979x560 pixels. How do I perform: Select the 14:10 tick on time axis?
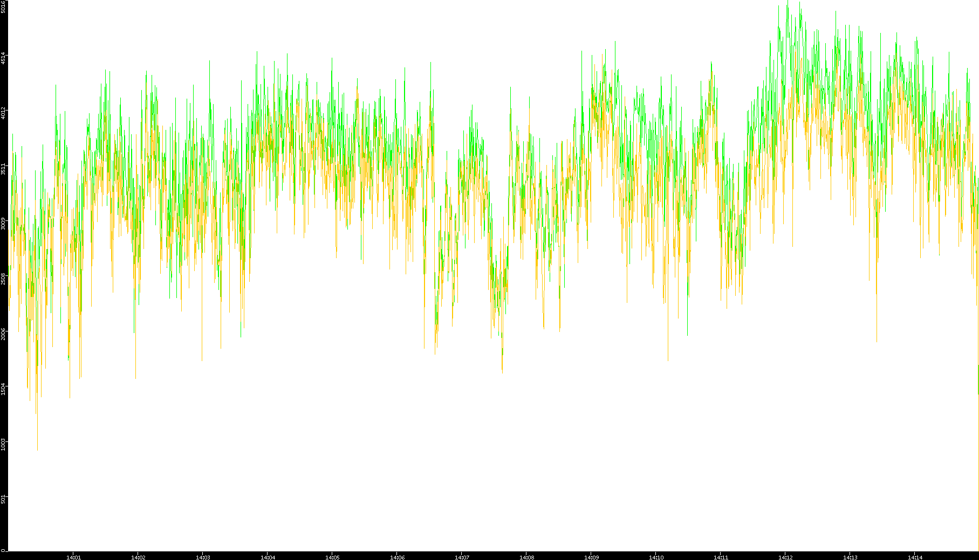pos(656,557)
